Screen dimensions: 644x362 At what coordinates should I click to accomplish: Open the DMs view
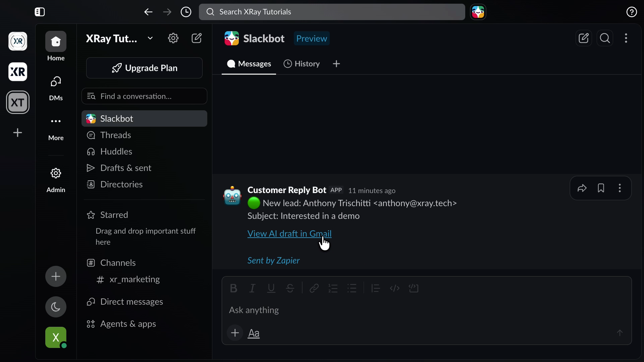[56, 88]
